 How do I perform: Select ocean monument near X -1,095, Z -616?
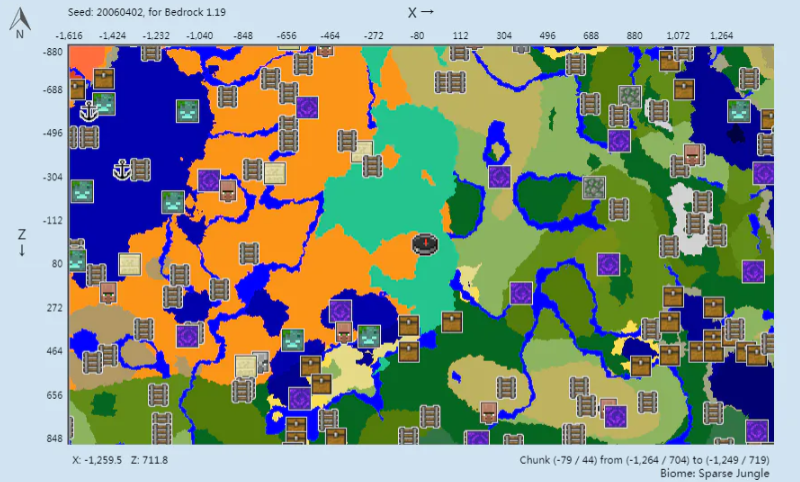pyautogui.click(x=187, y=111)
